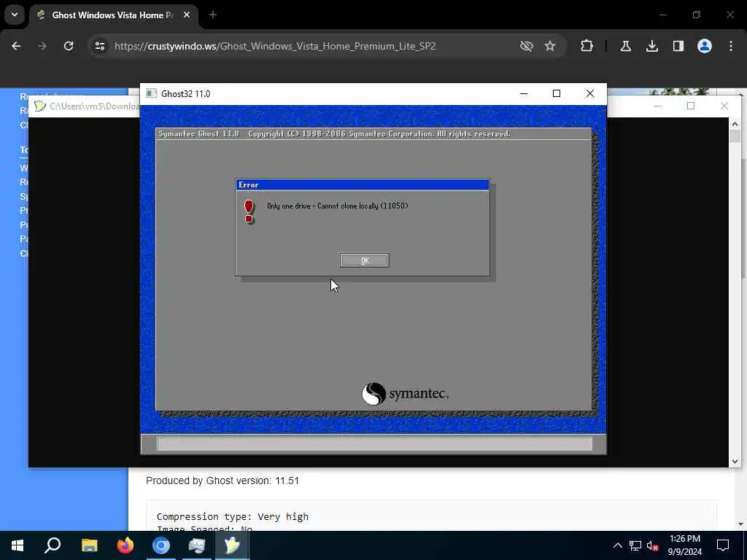Open Chrome three-dot menu
Viewport: 747px width, 560px height.
(x=731, y=46)
